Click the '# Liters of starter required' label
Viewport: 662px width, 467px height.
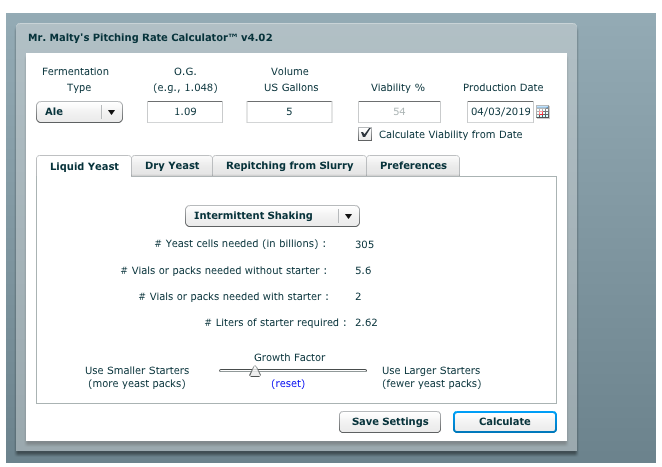(275, 323)
